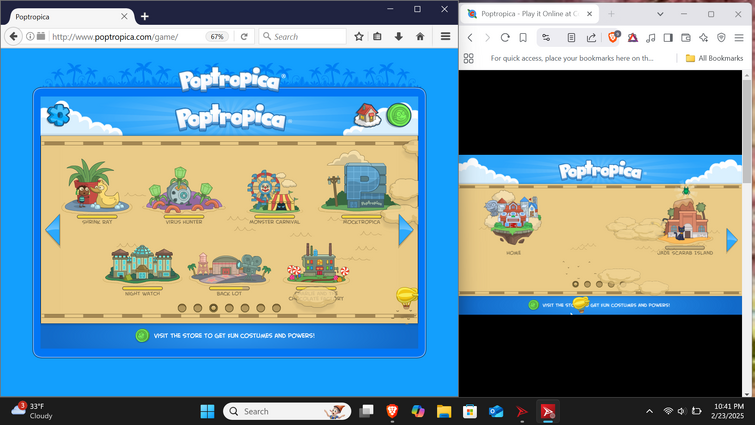Open the green coin store button
Viewport: 755px width, 425px height.
399,116
